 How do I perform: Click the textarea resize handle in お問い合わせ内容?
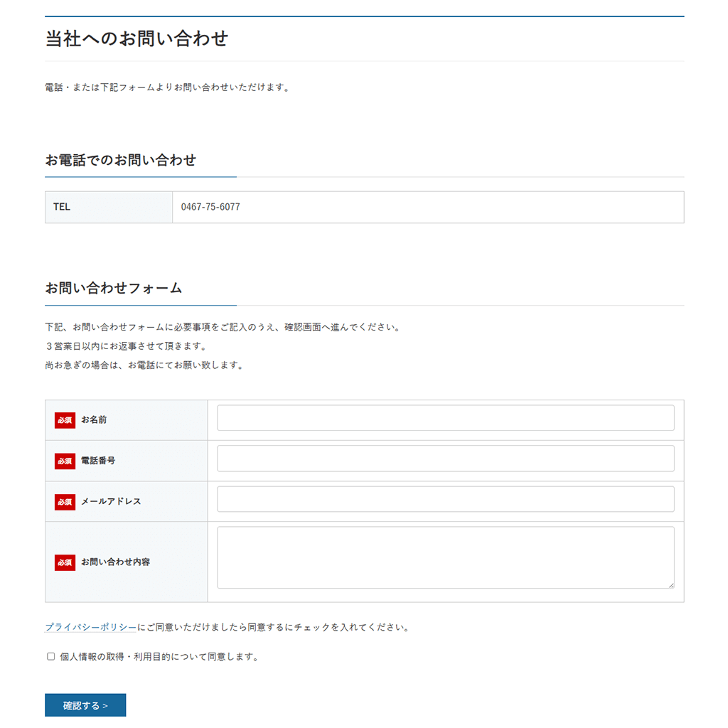[671, 585]
